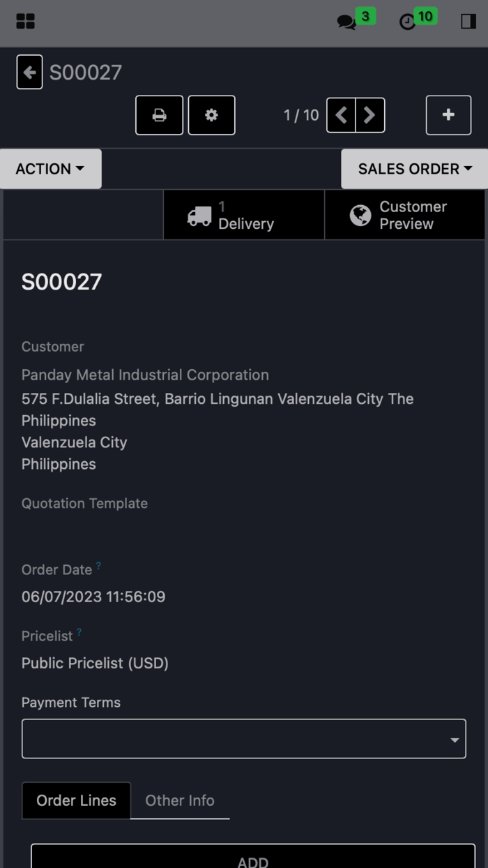Create a new record with plus
Image resolution: width=488 pixels, height=868 pixels.
[449, 115]
